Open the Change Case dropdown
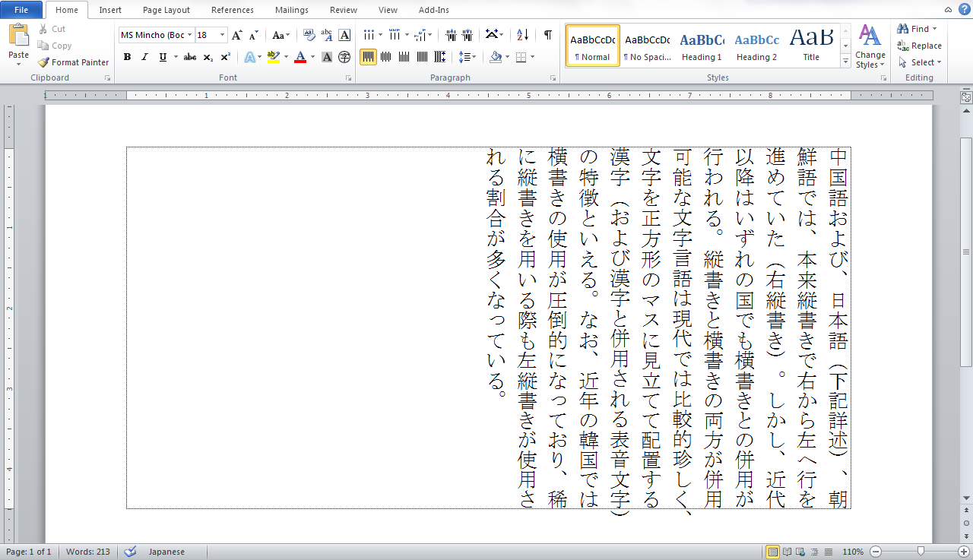This screenshot has height=560, width=973. 280,35
